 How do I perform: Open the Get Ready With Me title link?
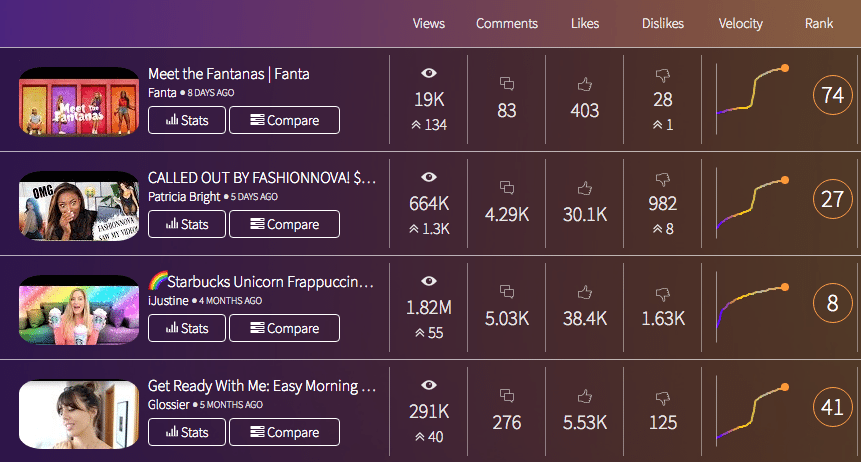coord(261,386)
